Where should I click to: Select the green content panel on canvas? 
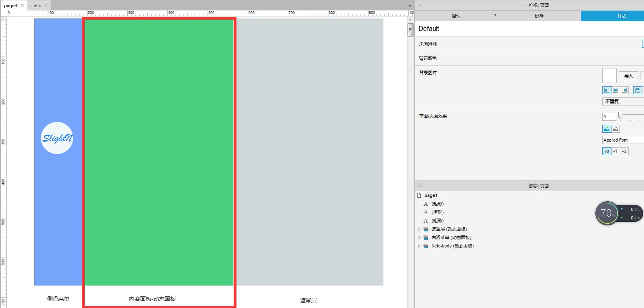[159, 152]
